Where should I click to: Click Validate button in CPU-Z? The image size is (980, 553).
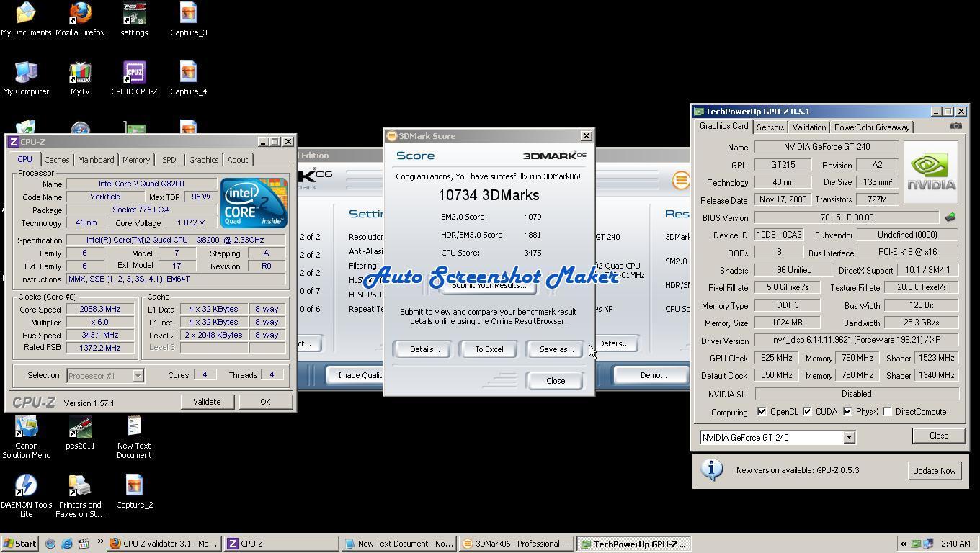pos(207,402)
